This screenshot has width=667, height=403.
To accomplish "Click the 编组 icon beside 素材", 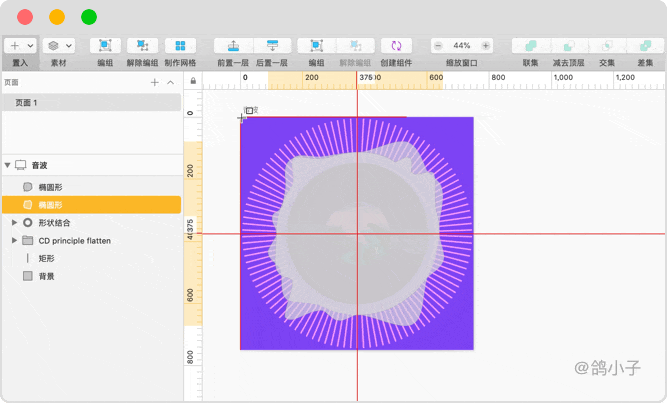I will (105, 46).
